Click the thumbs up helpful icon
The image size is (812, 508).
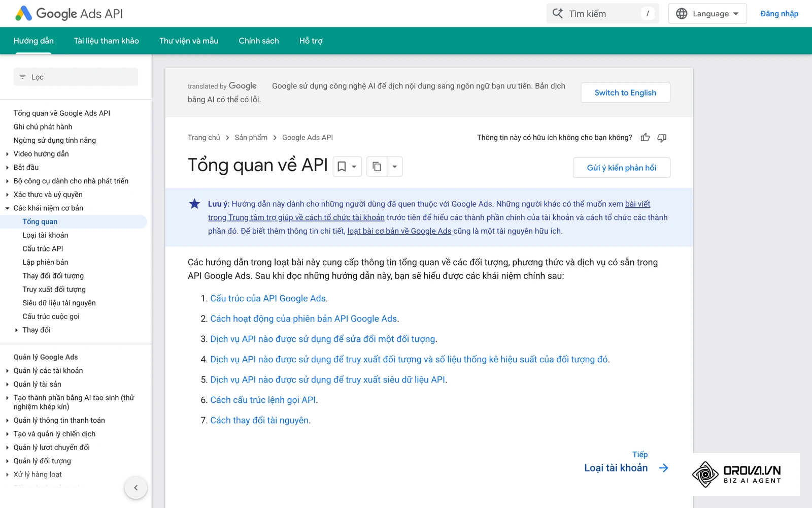(645, 138)
